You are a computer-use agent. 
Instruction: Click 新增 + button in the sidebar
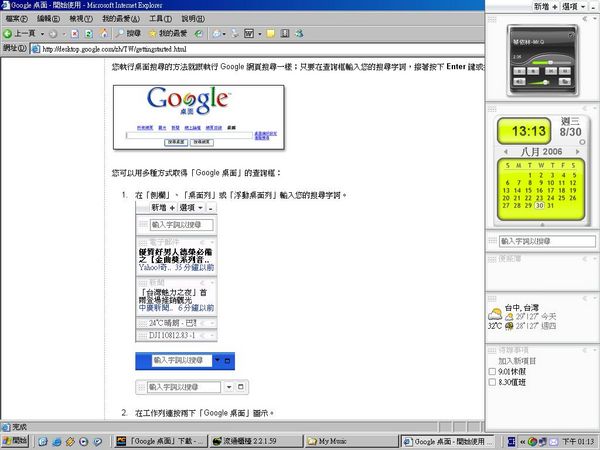click(x=546, y=7)
